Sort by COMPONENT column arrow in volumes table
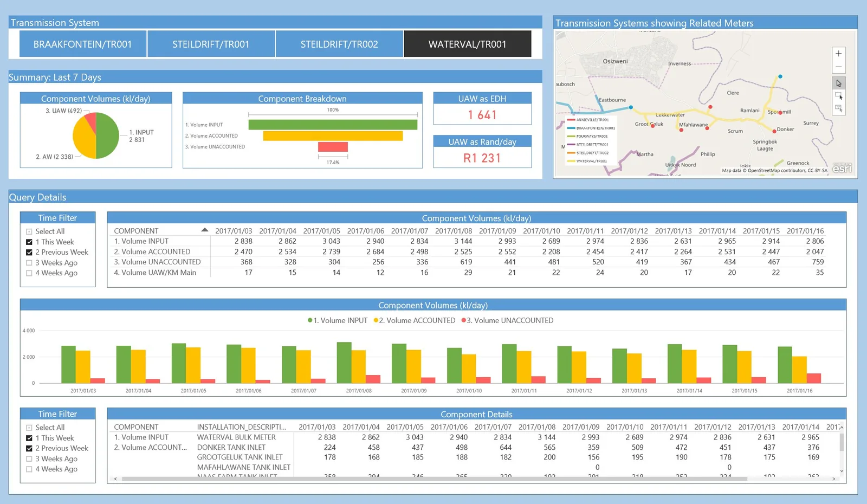This screenshot has height=504, width=867. click(x=204, y=230)
